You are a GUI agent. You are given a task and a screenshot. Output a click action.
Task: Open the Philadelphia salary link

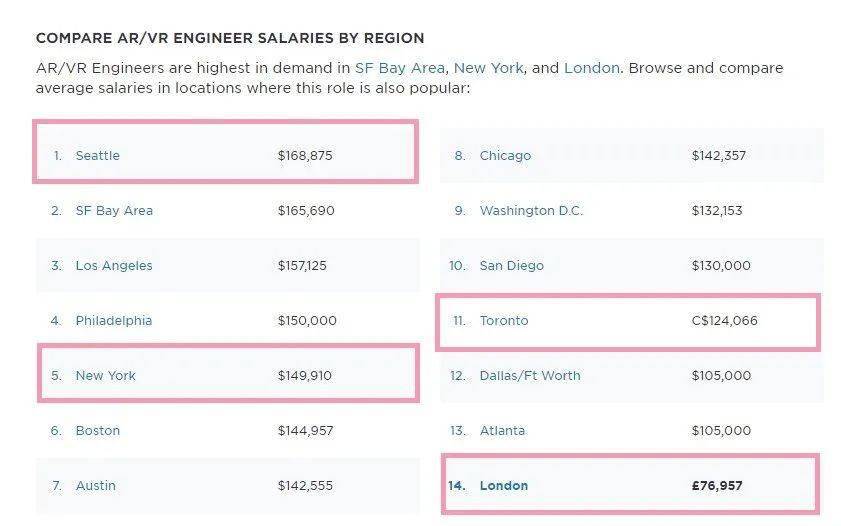tap(114, 321)
